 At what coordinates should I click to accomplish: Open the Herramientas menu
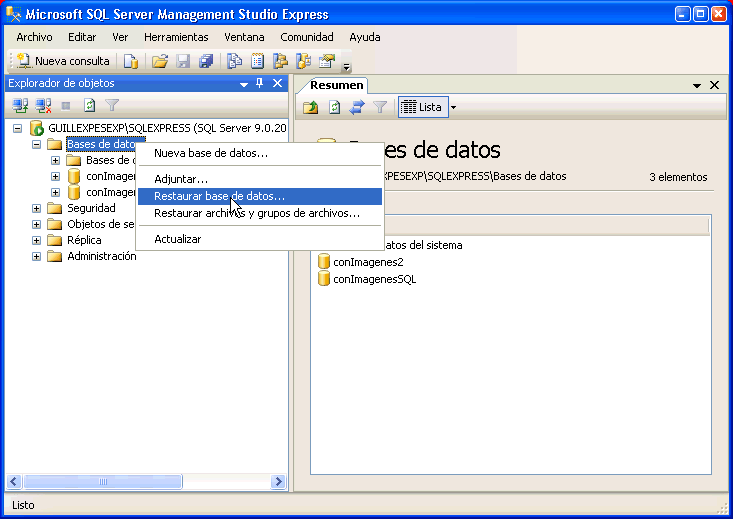tap(176, 37)
